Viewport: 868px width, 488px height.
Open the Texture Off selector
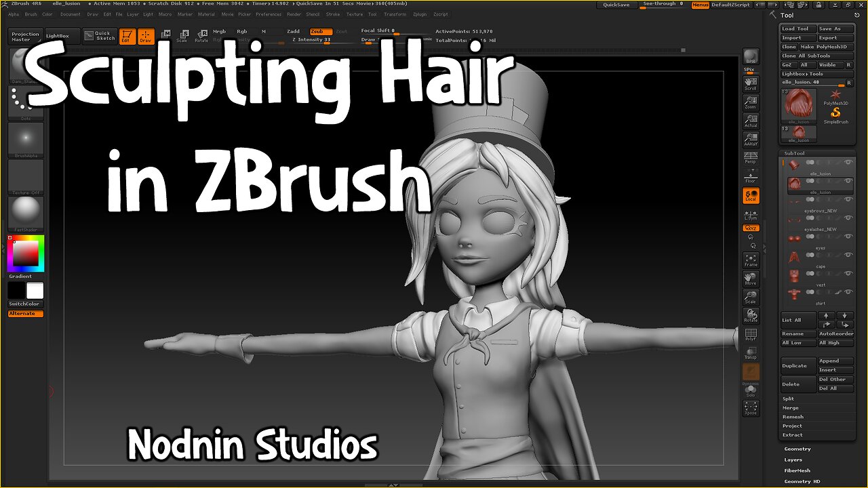click(26, 177)
